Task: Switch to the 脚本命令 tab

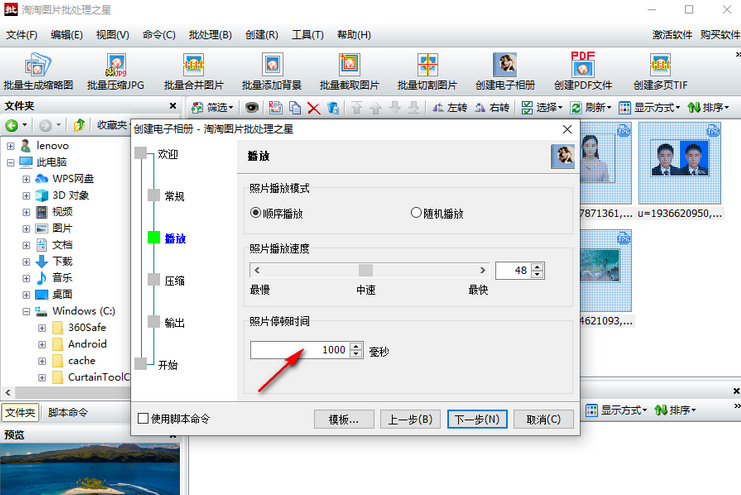Action: point(68,412)
